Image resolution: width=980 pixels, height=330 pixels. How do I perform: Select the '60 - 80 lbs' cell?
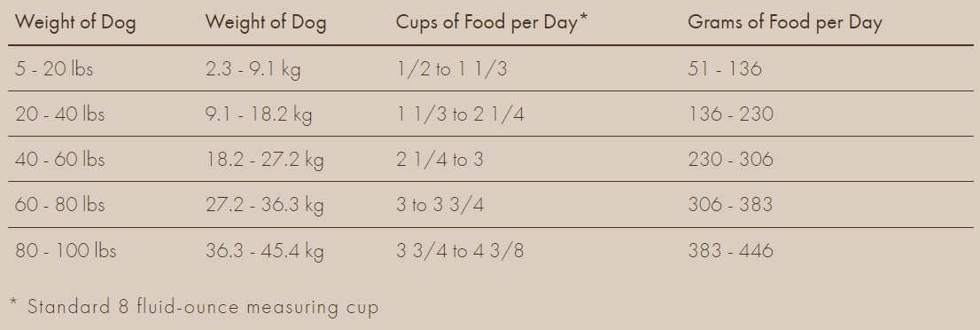(60, 205)
